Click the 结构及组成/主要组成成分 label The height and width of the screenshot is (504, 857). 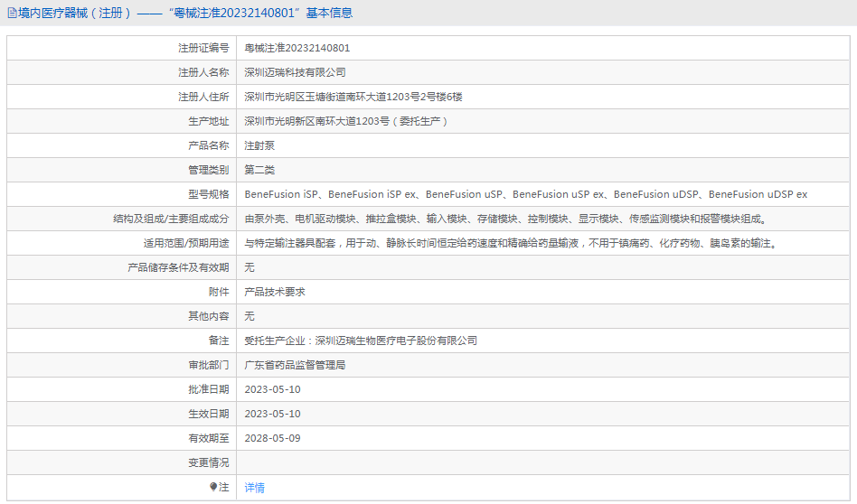coord(171,219)
